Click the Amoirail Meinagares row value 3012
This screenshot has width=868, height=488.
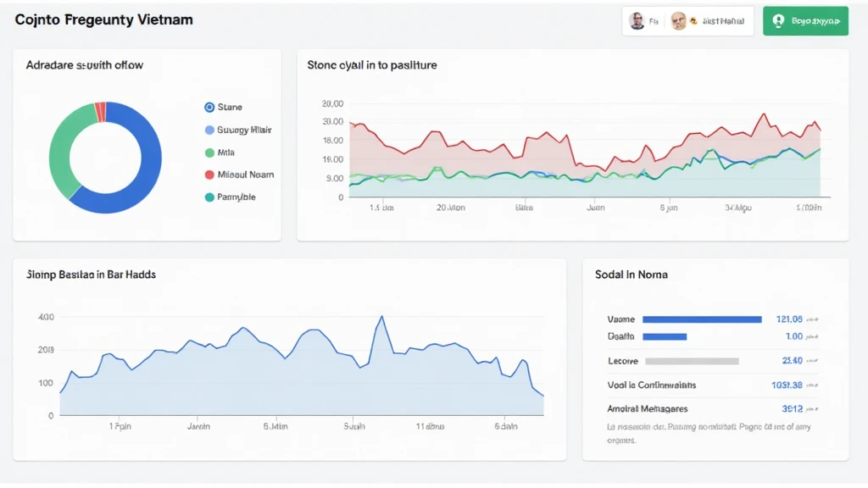793,409
